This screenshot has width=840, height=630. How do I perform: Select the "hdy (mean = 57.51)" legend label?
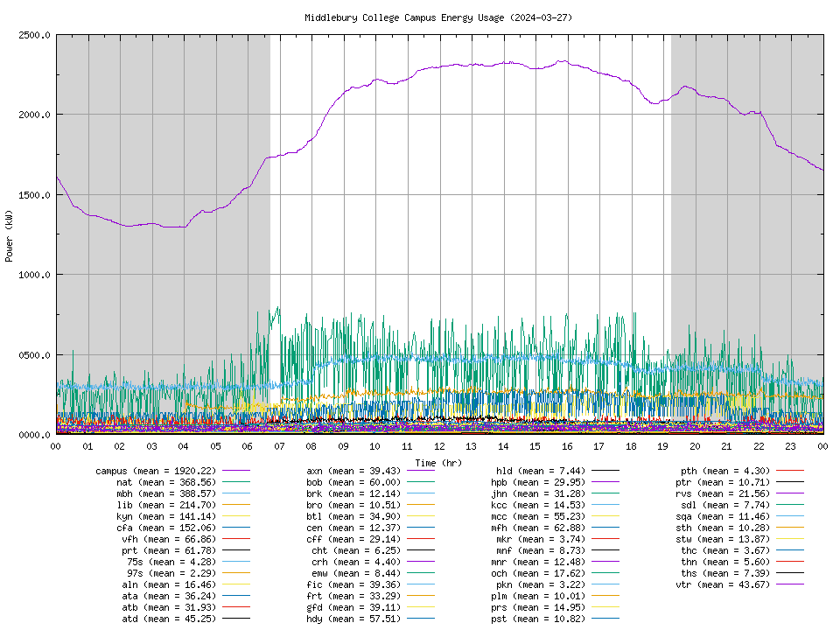(x=353, y=619)
